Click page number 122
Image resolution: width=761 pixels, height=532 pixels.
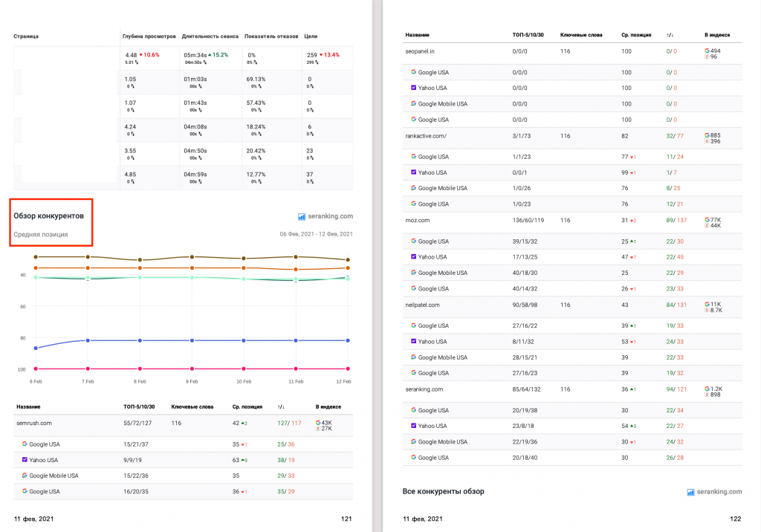[735, 519]
